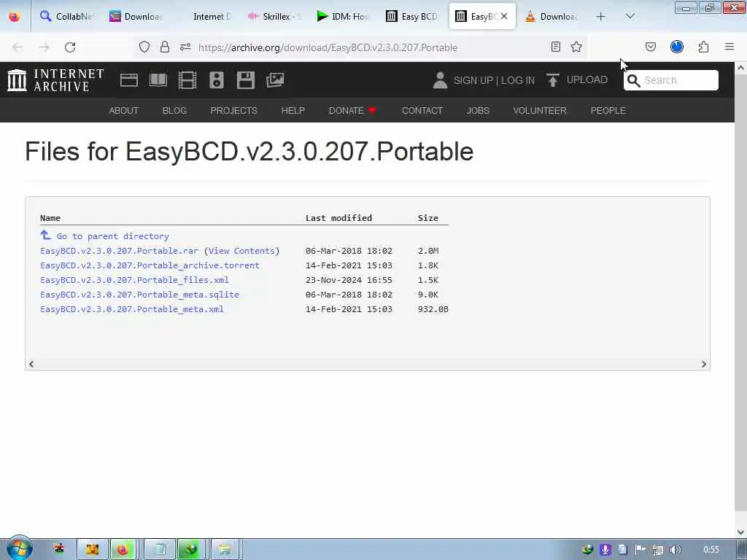
Task: Open the Audio speaker icon
Action: pyautogui.click(x=216, y=80)
